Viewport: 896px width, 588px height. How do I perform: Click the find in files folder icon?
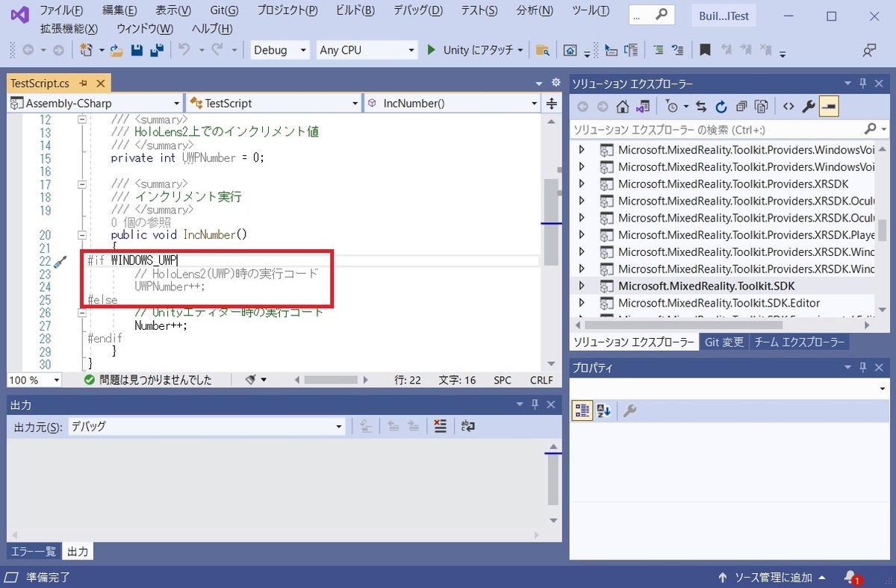[x=543, y=50]
